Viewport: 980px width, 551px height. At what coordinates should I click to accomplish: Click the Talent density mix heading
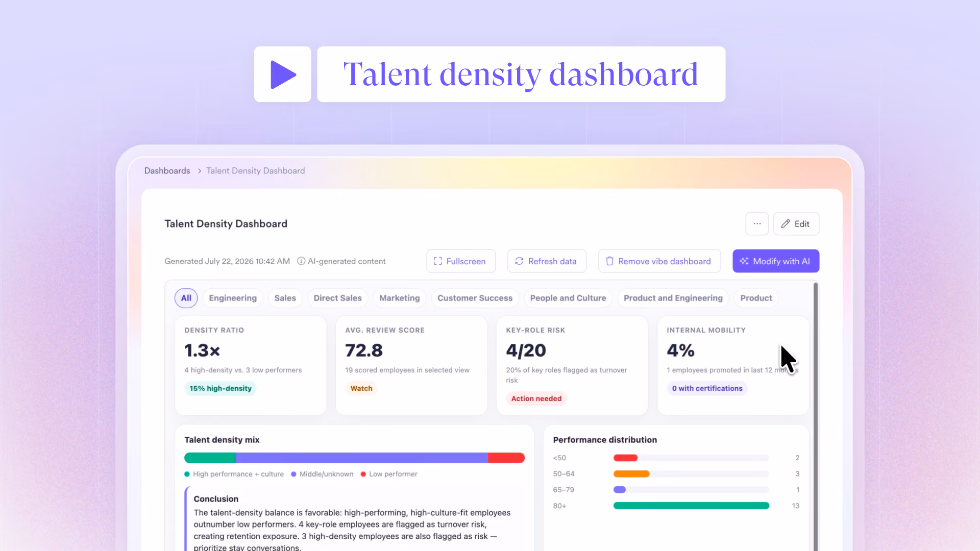tap(222, 440)
